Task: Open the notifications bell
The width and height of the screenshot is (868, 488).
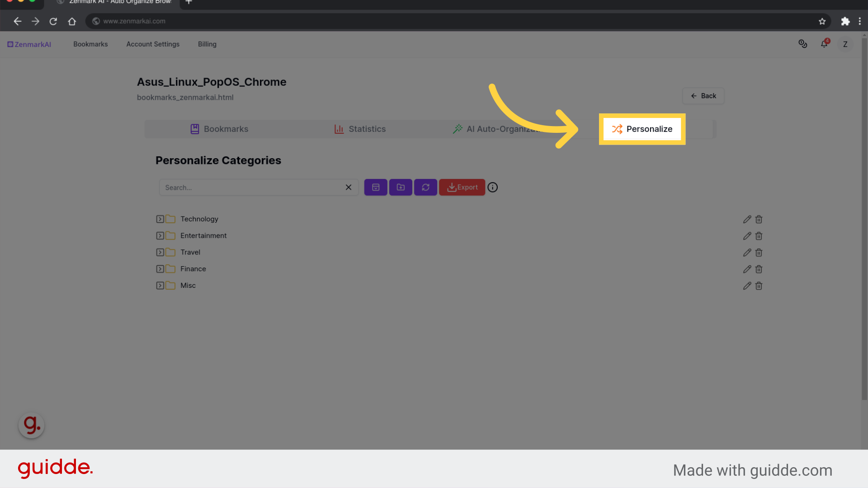Action: [x=824, y=44]
